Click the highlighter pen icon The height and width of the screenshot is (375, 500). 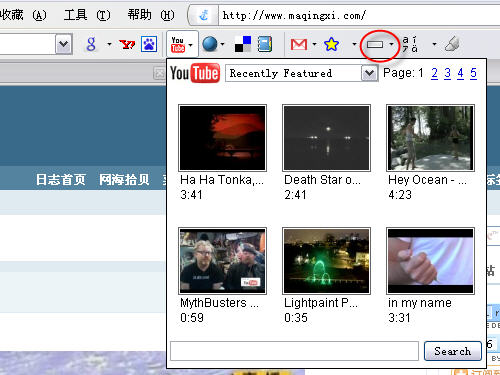point(452,44)
